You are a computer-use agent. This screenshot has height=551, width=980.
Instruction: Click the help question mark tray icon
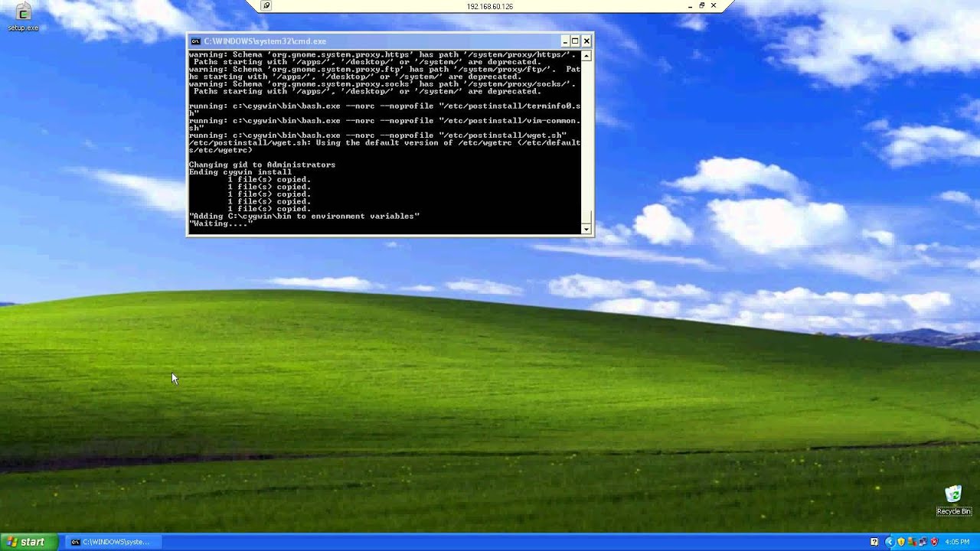coord(874,542)
